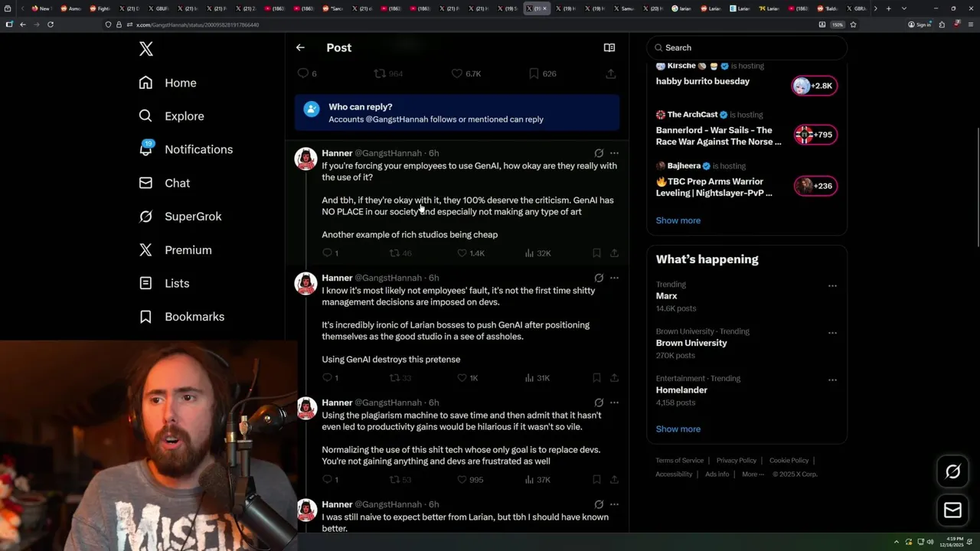The width and height of the screenshot is (980, 551).
Task: Reply to 'rich studios being cheap' post
Action: [x=330, y=253]
